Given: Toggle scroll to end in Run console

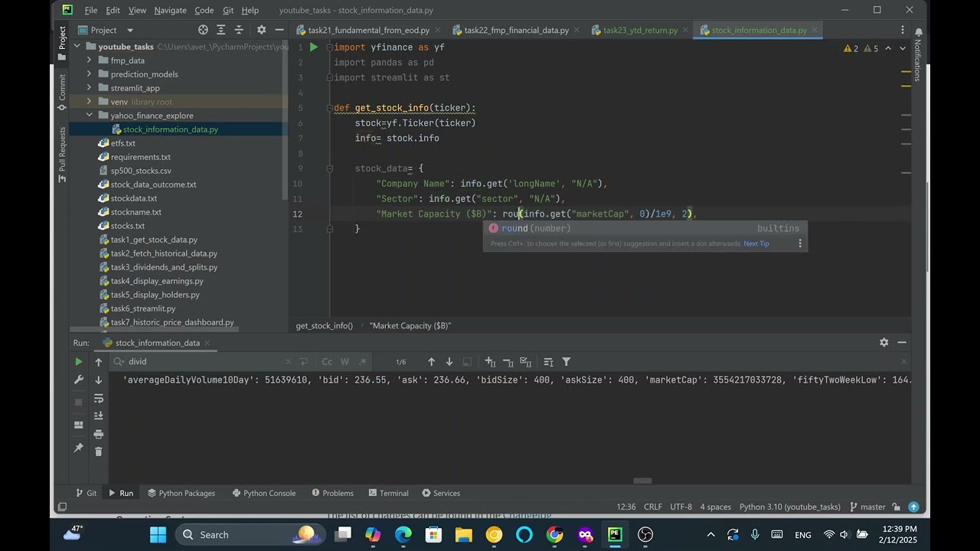Looking at the screenshot, I should point(99,416).
